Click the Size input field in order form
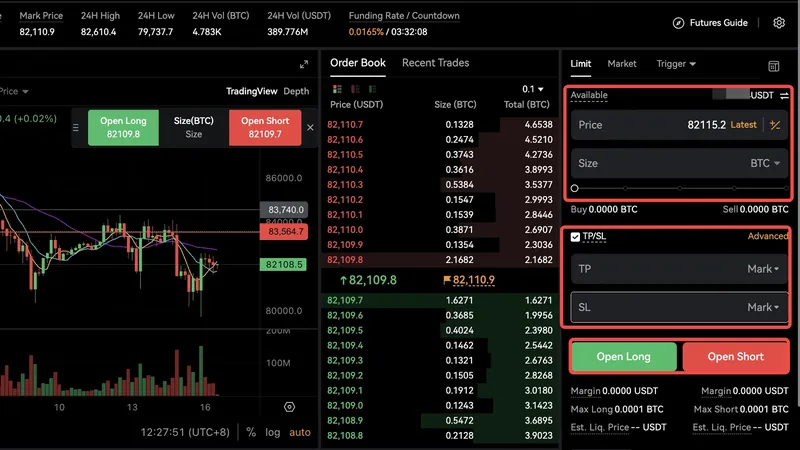The height and width of the screenshot is (450, 800). (x=679, y=163)
